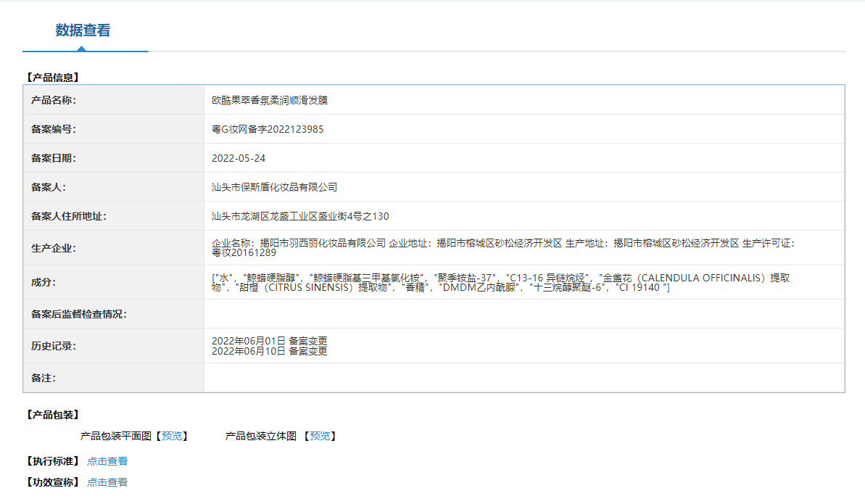
Task: Click the empty 备注 remarks cell
Action: (435, 378)
